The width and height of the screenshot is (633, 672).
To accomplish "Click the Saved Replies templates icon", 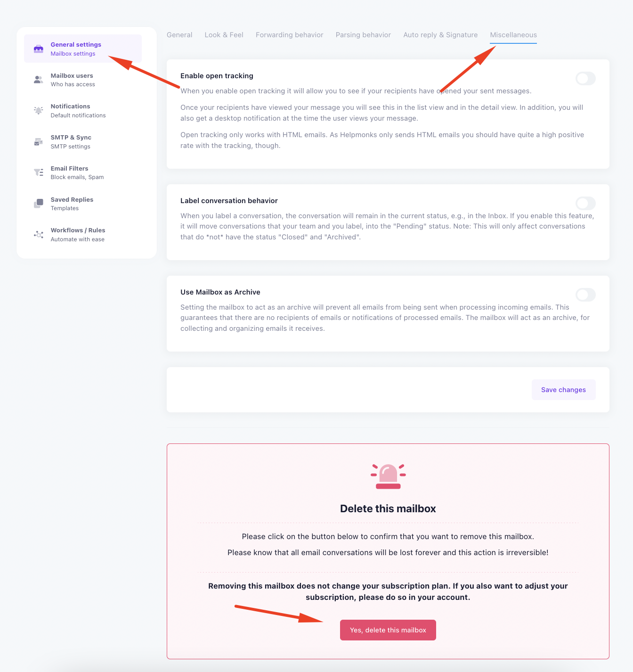I will [39, 204].
